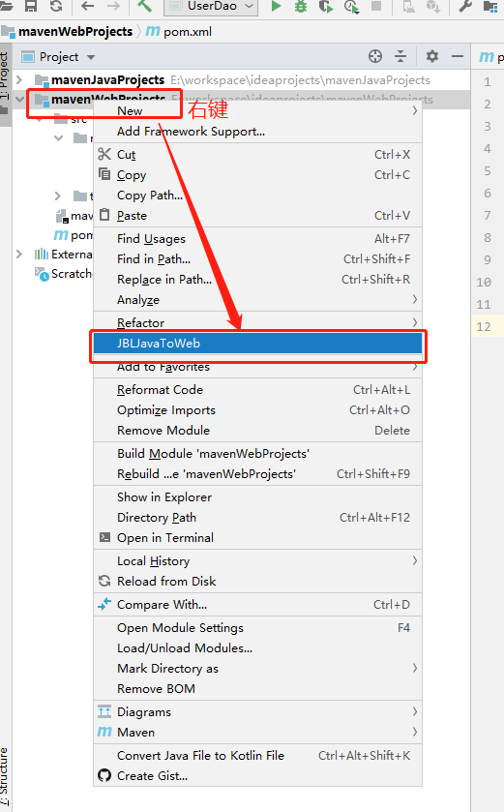Select Open Module Settings

pyautogui.click(x=257, y=628)
